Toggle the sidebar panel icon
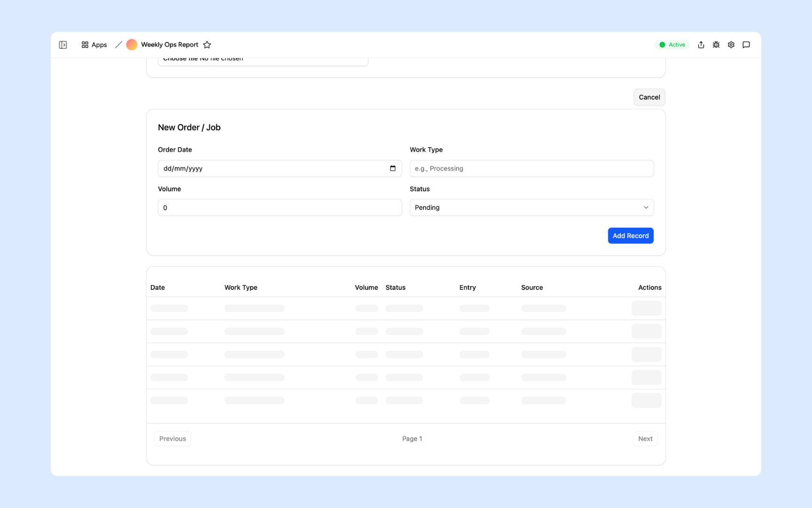The width and height of the screenshot is (812, 508). coord(63,45)
